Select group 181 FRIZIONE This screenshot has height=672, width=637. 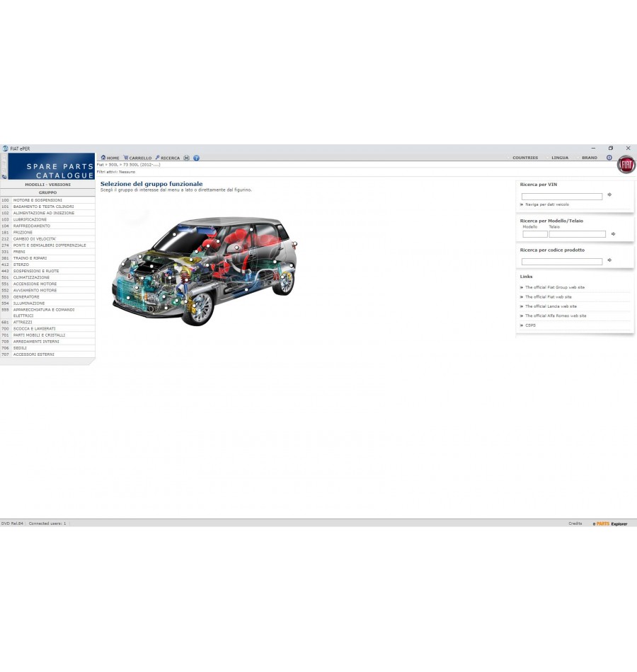click(x=47, y=232)
